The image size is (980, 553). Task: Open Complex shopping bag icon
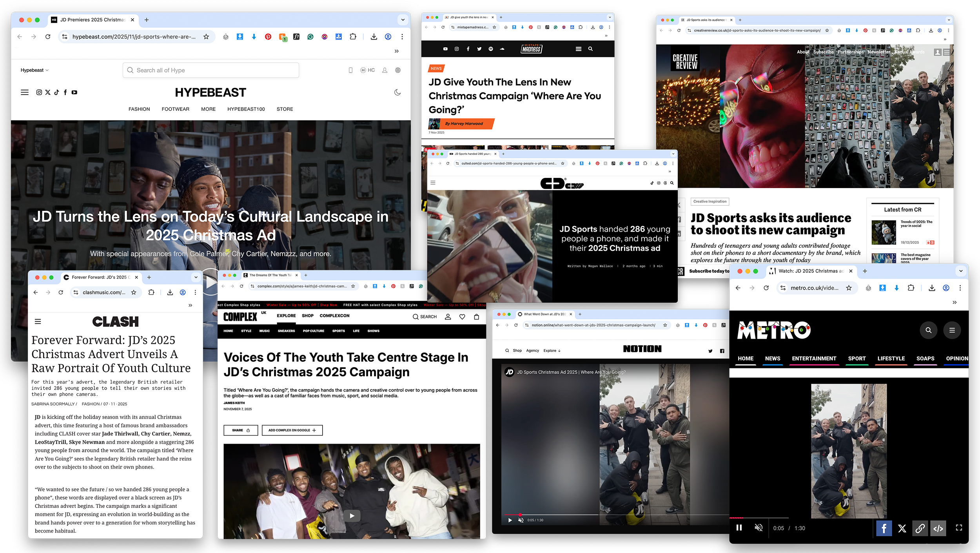click(x=476, y=317)
